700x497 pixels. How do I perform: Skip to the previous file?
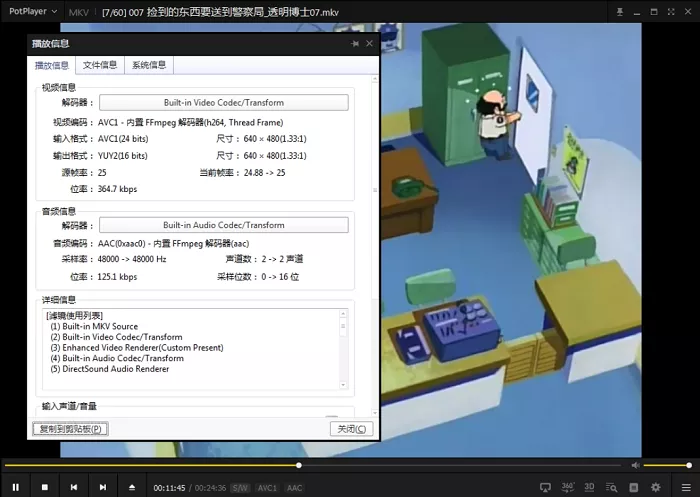[x=73, y=487]
